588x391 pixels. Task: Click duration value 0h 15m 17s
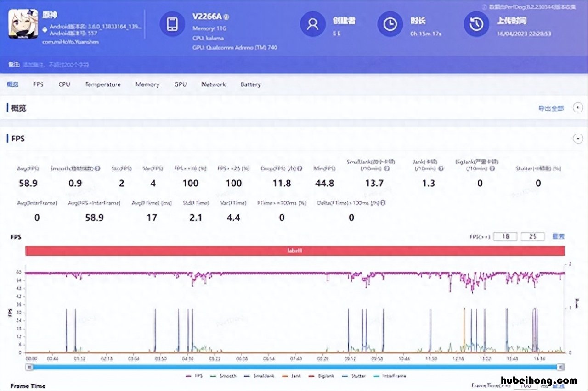click(x=425, y=34)
